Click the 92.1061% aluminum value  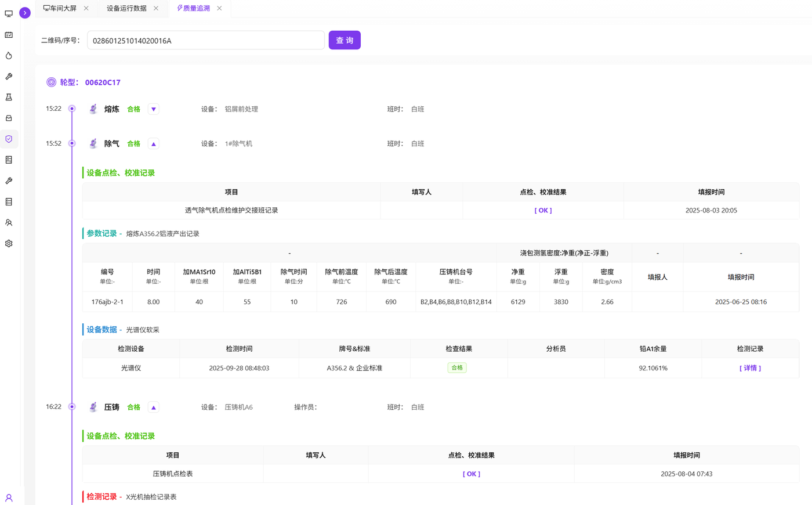pos(653,368)
